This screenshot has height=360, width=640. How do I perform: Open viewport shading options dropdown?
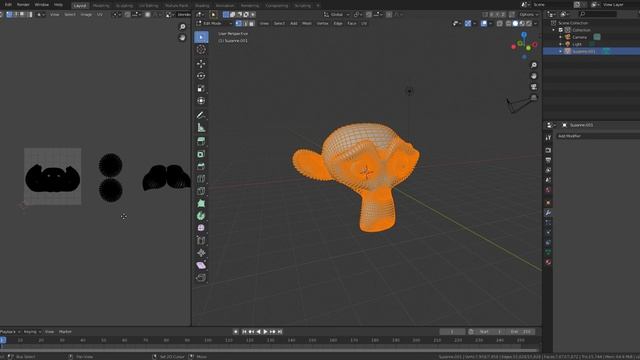[536, 24]
